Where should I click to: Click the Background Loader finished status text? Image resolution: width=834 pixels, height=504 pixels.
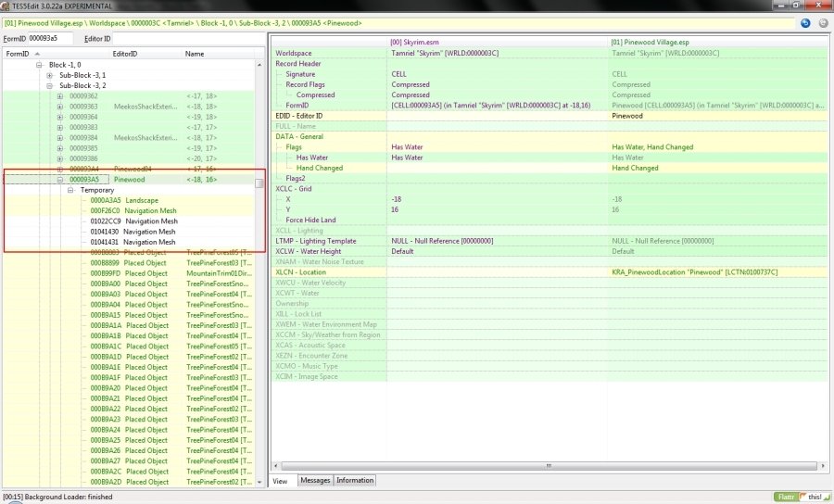coord(58,497)
